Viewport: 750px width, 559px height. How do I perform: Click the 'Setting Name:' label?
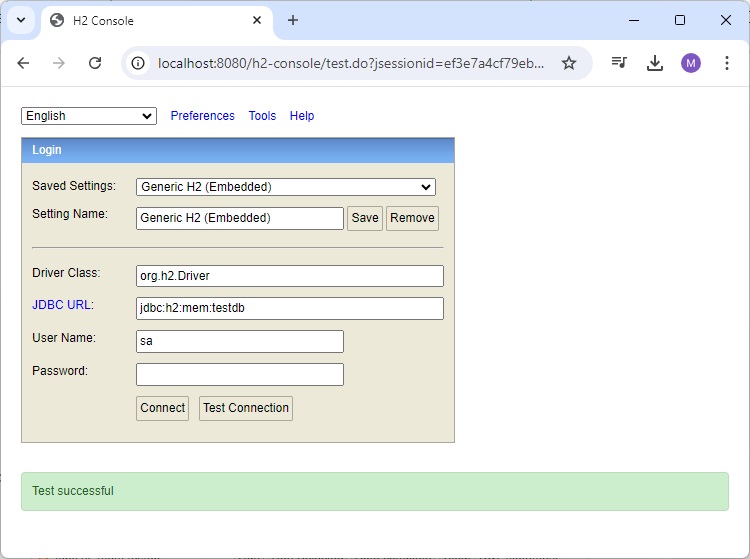(70, 214)
